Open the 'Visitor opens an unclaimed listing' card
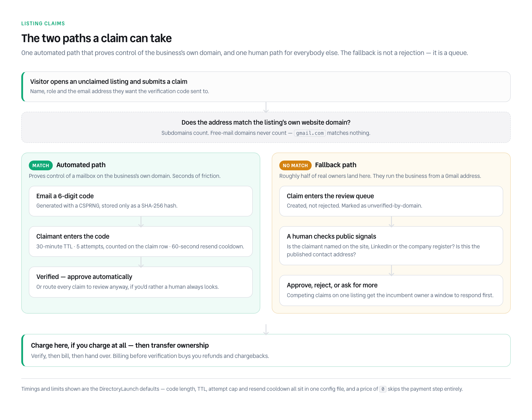The width and height of the screenshot is (532, 420). point(266,86)
